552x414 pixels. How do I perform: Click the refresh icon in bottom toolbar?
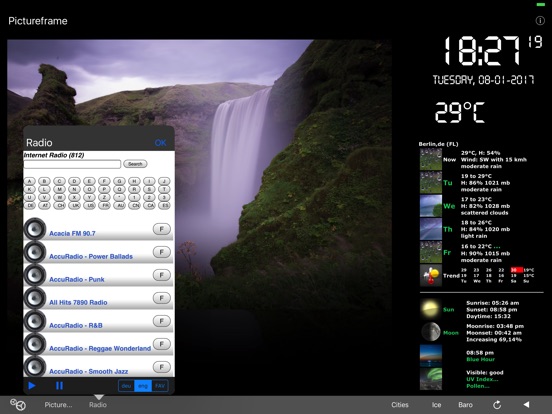coord(497,405)
